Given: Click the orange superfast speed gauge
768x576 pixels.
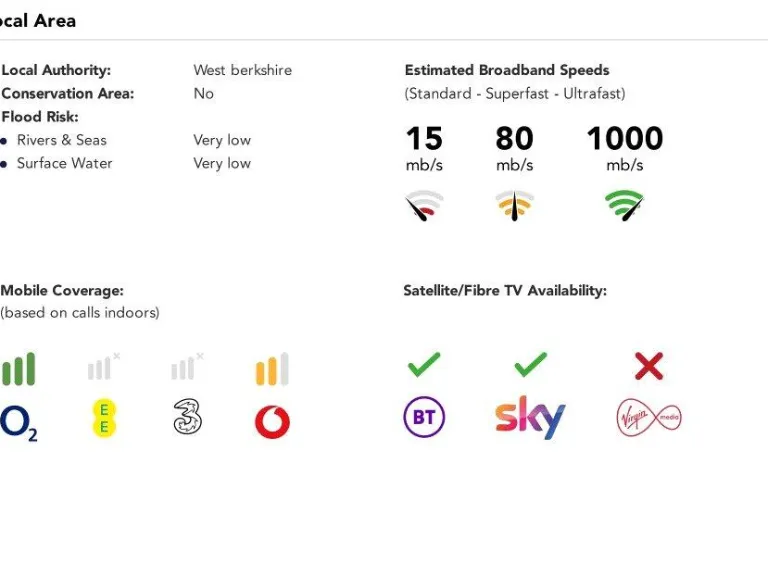Looking at the screenshot, I should coord(514,206).
